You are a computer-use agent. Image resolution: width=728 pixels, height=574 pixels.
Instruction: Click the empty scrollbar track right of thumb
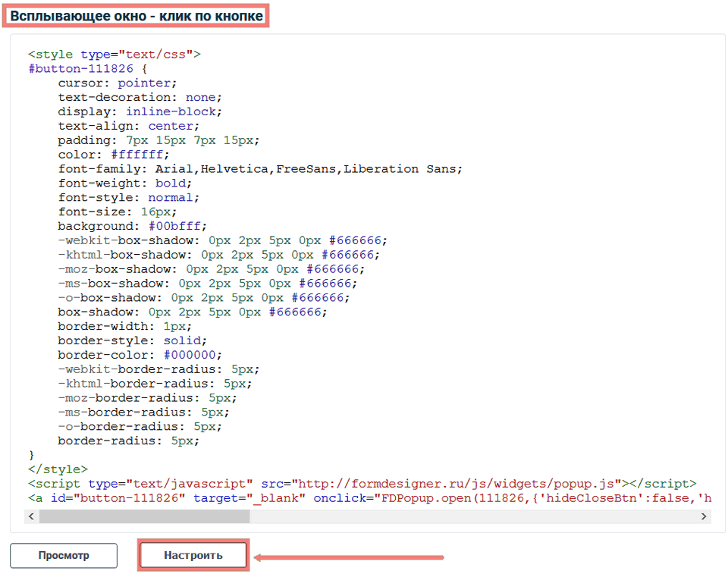[470, 516]
